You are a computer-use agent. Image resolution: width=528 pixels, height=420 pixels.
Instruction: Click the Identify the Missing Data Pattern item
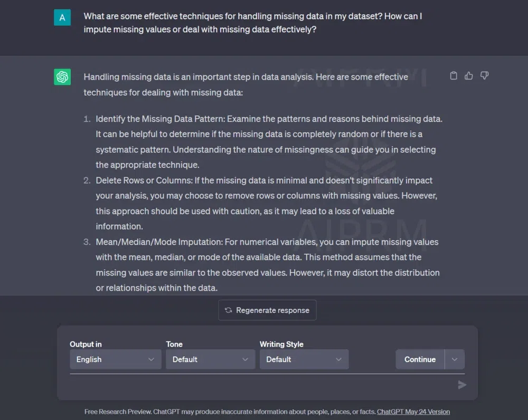[268, 141]
